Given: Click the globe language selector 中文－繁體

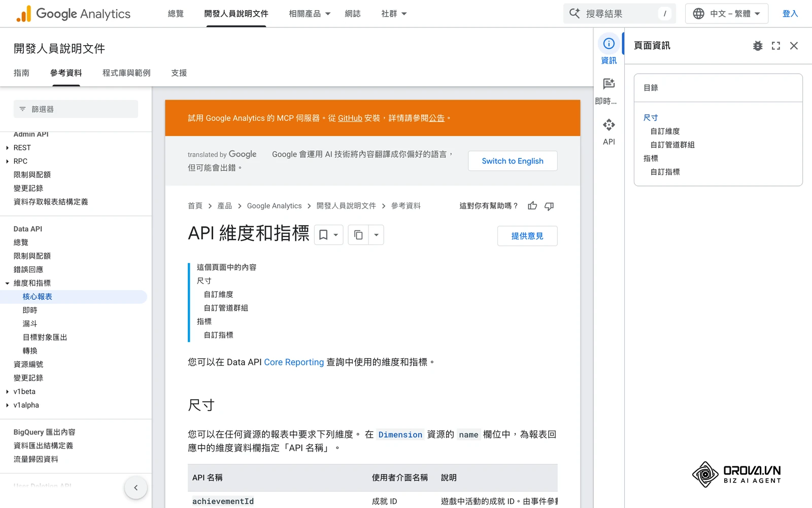Looking at the screenshot, I should 726,14.
